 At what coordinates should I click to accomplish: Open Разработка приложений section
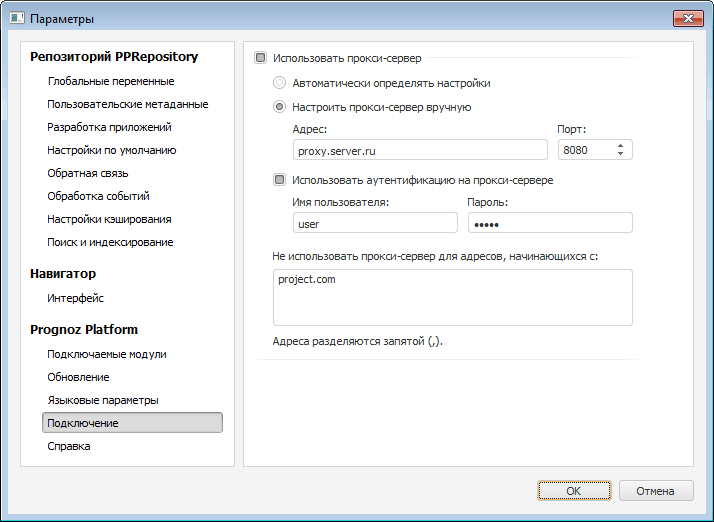click(x=109, y=127)
